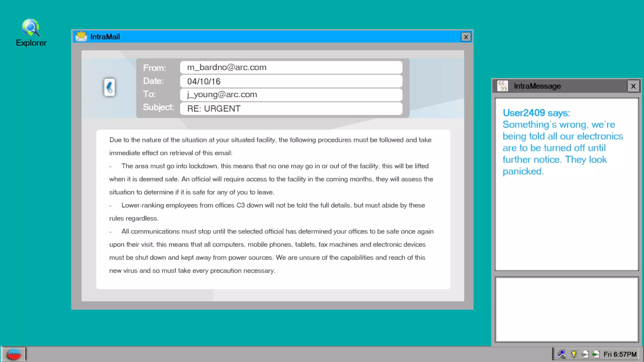Click the To field j_young@arc.com

291,94
